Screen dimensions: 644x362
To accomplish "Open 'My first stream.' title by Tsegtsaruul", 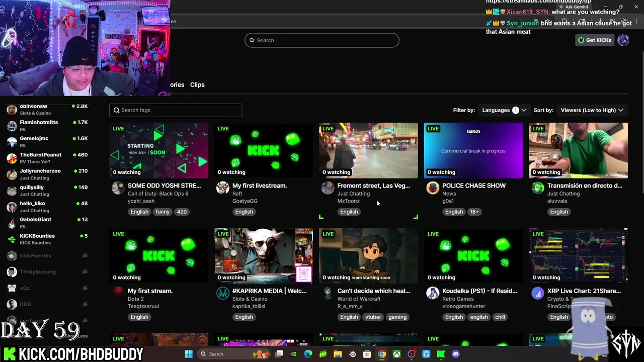I will [x=150, y=291].
